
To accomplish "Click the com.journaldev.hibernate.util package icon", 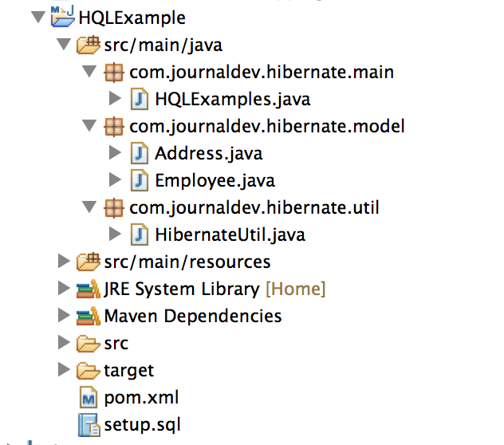I will tap(114, 207).
